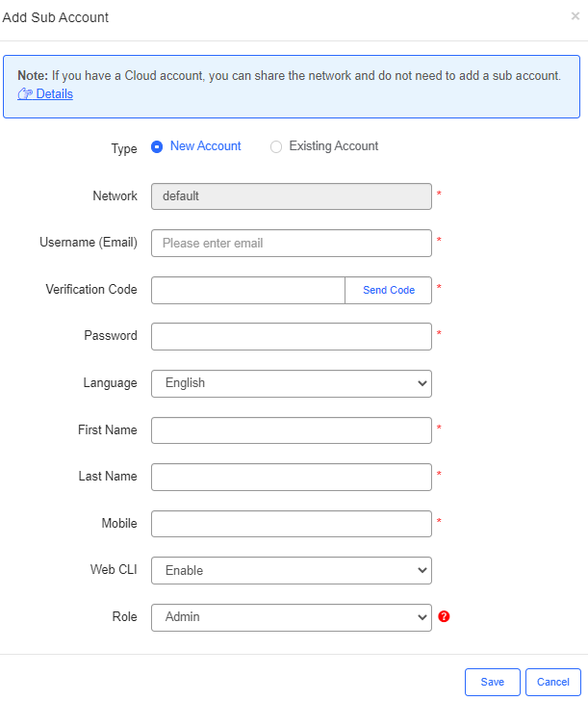Click the disabled Network field
Image resolution: width=588 pixels, height=701 pixels.
click(x=291, y=195)
